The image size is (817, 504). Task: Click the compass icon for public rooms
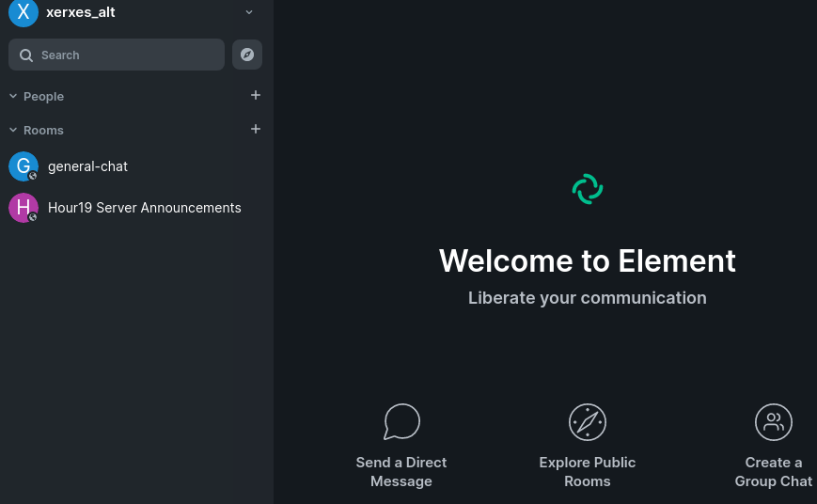[x=588, y=422]
